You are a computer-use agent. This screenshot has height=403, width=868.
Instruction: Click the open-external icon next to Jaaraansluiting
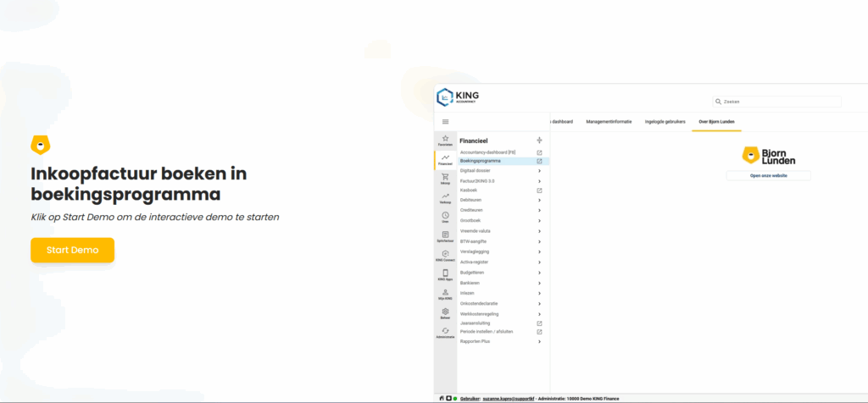[539, 323]
